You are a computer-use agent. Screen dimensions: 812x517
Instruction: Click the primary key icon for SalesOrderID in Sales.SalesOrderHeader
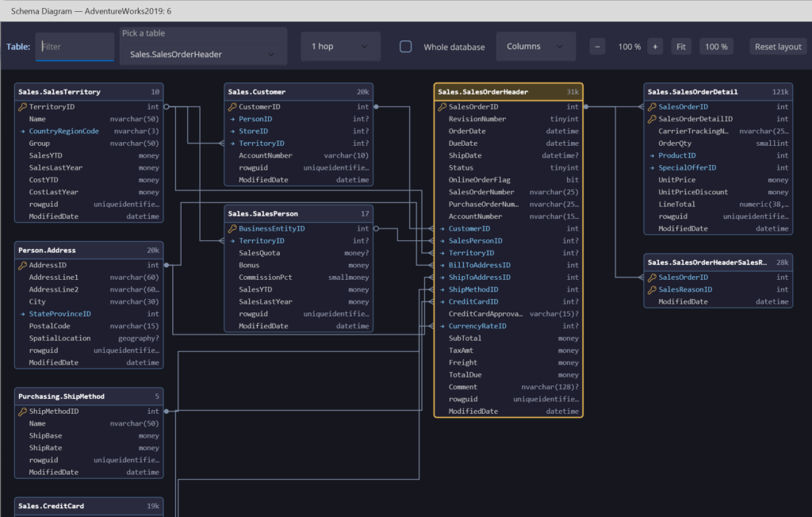(x=442, y=107)
